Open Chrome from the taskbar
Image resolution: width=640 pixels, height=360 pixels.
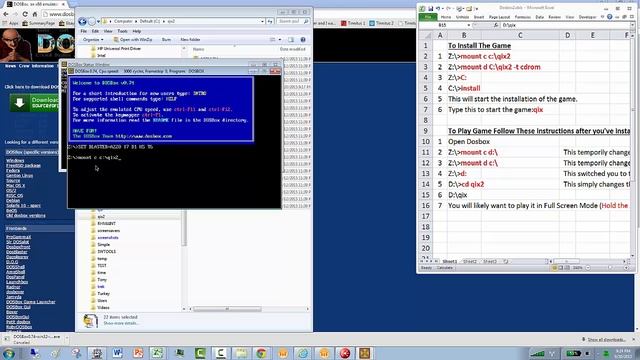coord(261,353)
